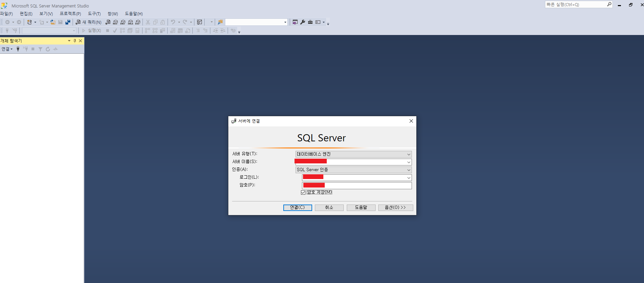Click the 새 쿼리(N) new query button
Screen dimensions: 644x283
pyautogui.click(x=89, y=22)
